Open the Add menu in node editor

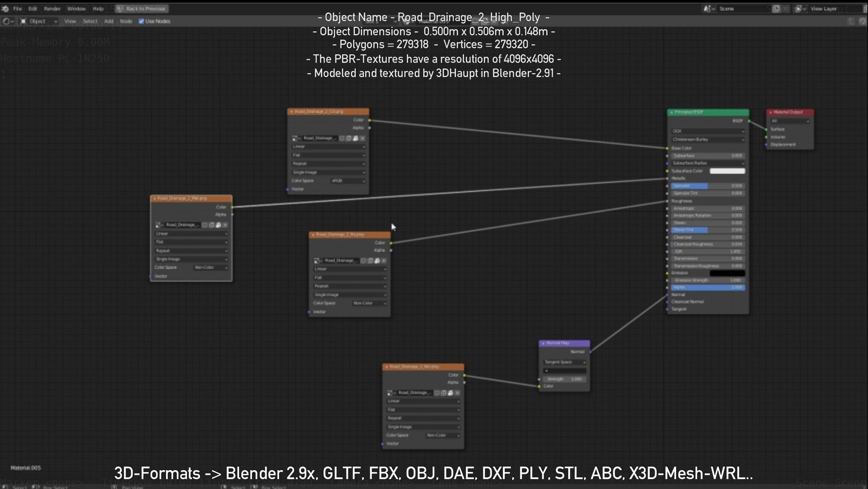(108, 21)
